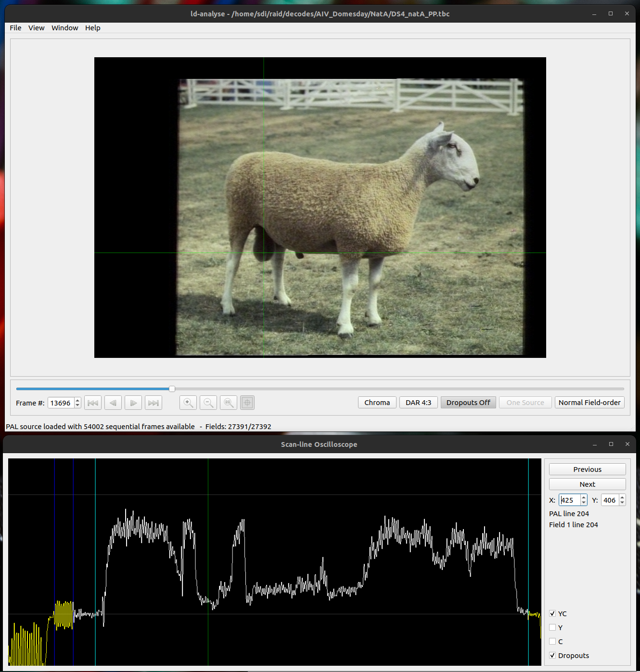Click the Chroma button
Screen dimensions: 640x672
(x=377, y=403)
